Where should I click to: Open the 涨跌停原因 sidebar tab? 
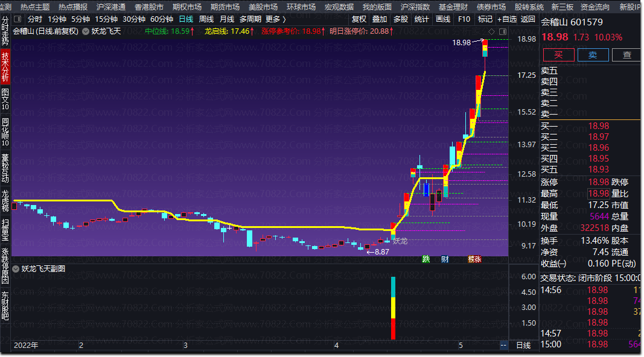coord(5,265)
